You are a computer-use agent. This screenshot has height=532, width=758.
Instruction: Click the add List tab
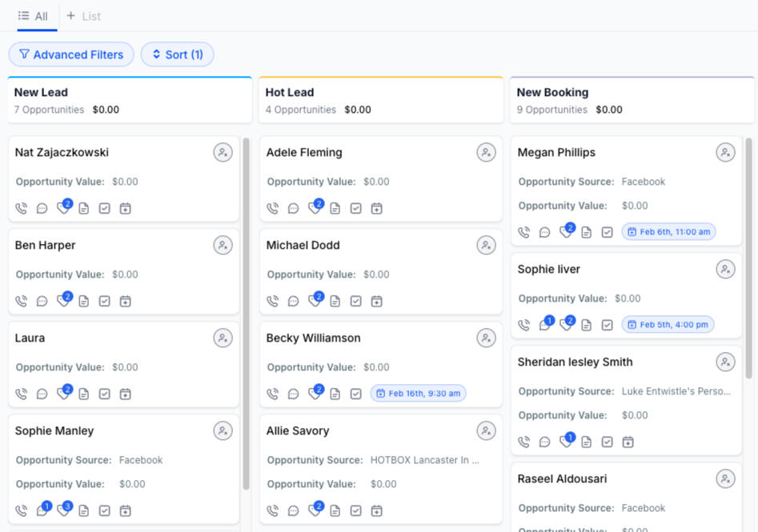(x=83, y=16)
